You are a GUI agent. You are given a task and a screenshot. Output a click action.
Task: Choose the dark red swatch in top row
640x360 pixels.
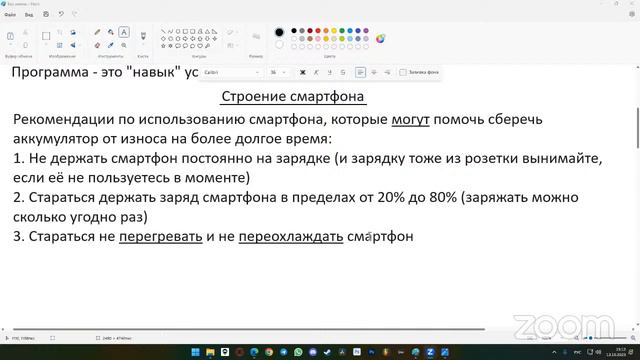[310, 31]
